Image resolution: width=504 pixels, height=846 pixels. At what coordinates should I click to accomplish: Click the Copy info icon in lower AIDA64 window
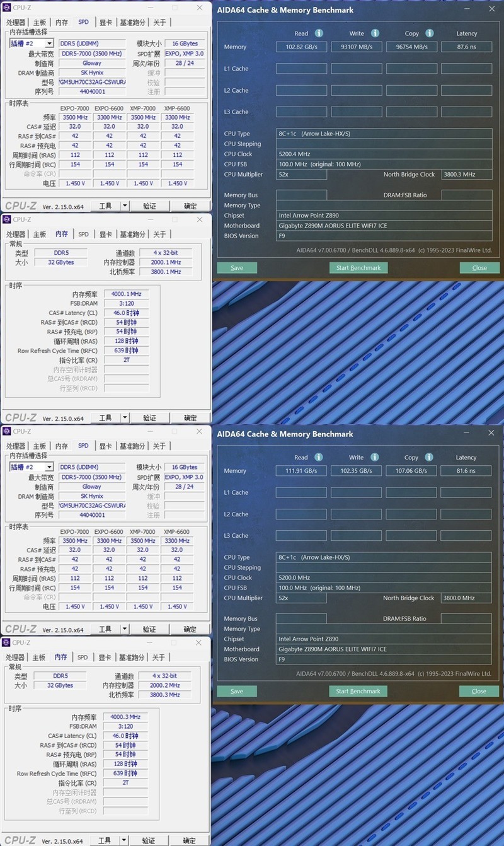coord(429,457)
